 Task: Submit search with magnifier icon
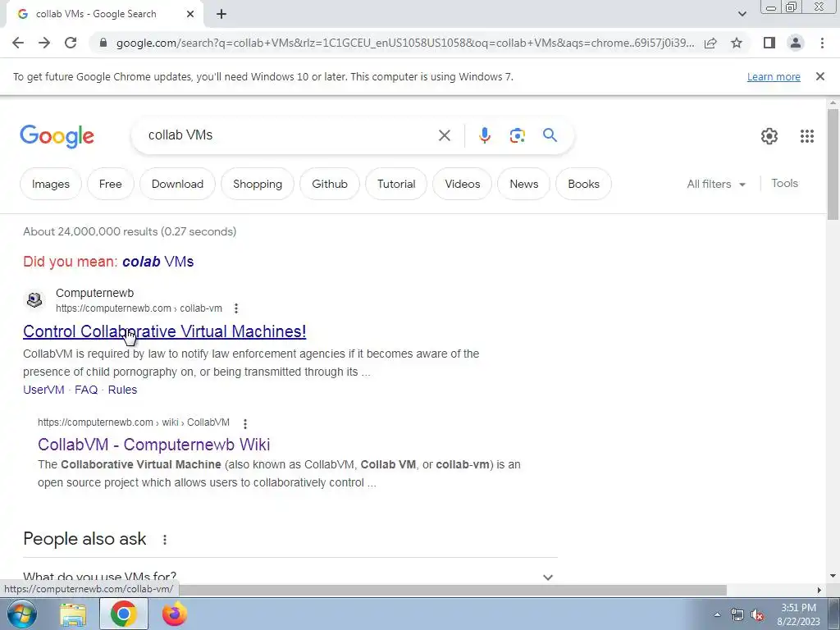pyautogui.click(x=550, y=135)
